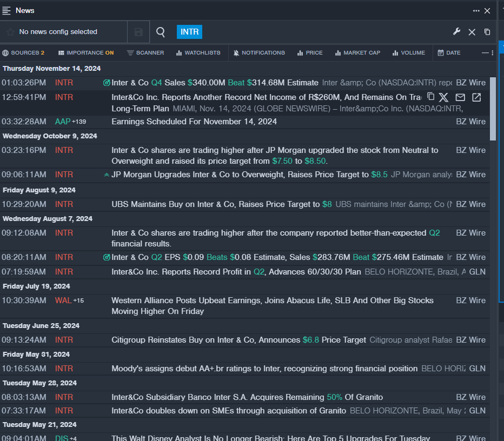Screen dimensions: 504x441
Task: Click the News panel menu icon
Action: 6,11
